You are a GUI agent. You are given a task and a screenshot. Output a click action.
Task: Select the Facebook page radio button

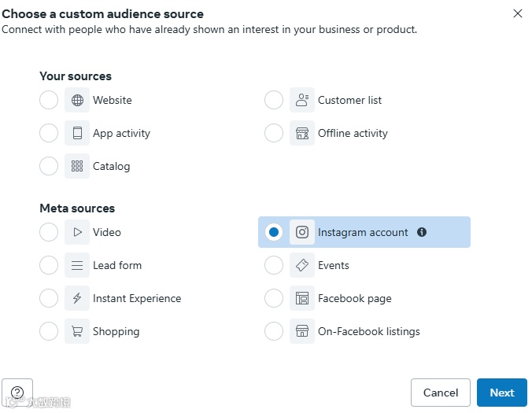pos(274,299)
